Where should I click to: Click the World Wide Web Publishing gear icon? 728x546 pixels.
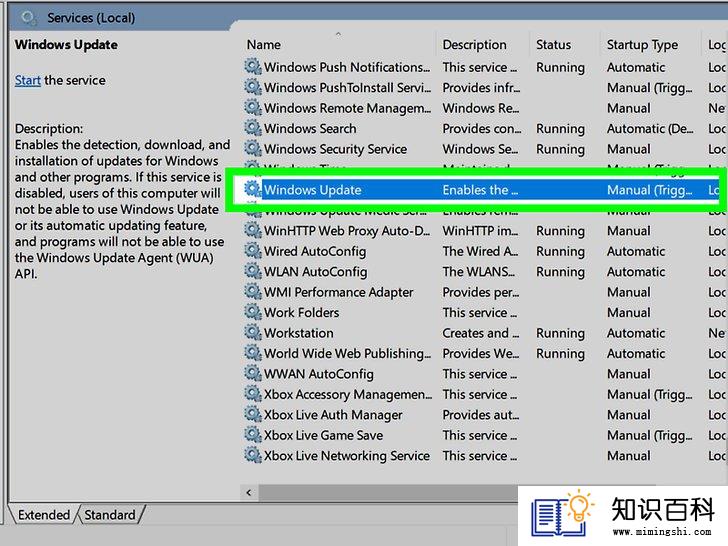(x=253, y=353)
